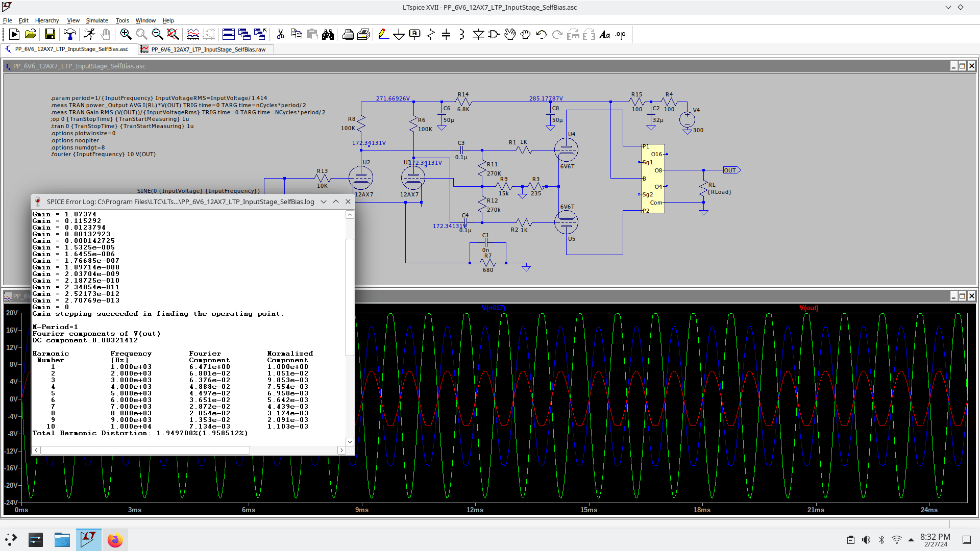Open the View menu
Screen dimensions: 980x551
point(73,20)
